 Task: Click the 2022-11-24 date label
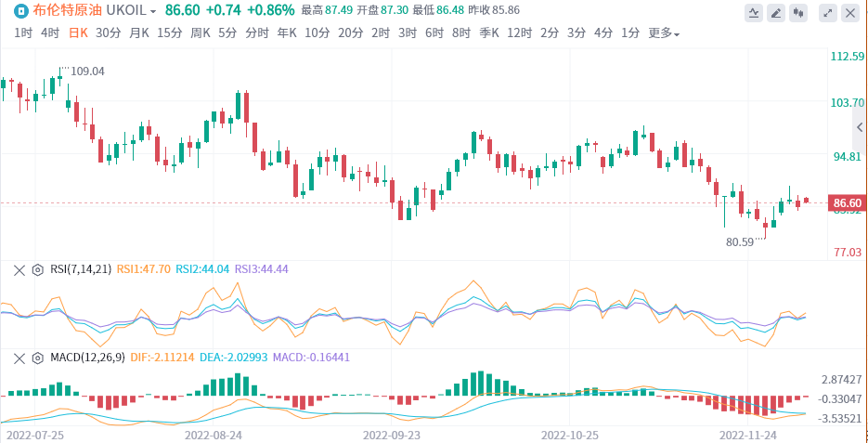pyautogui.click(x=747, y=436)
